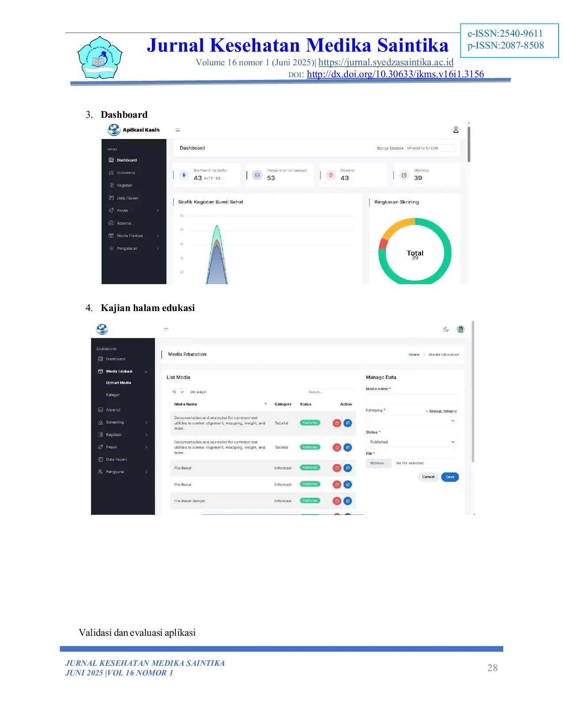
Task: Delete the File Besar Banget media entry
Action: [336, 501]
